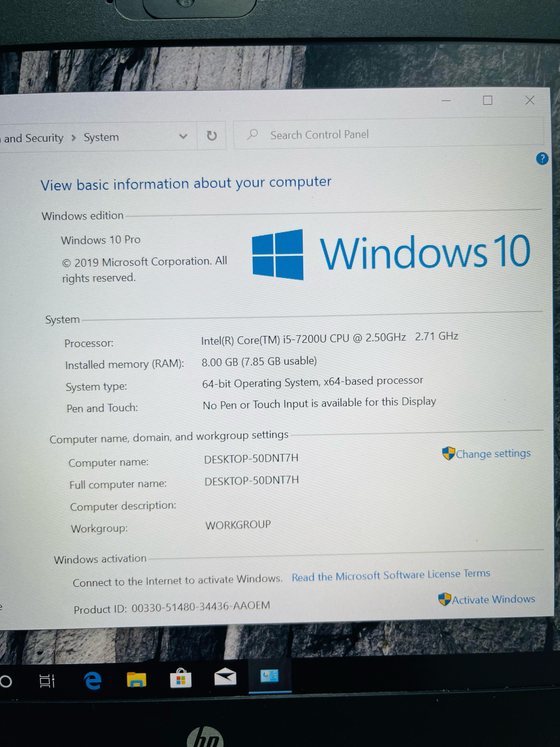Click the Cortana circle on taskbar

pos(6,681)
